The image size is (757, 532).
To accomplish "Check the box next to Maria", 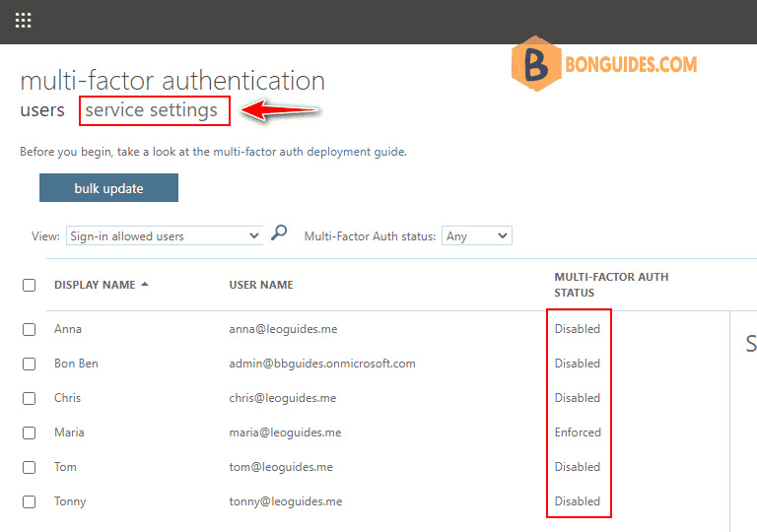I will [x=30, y=432].
